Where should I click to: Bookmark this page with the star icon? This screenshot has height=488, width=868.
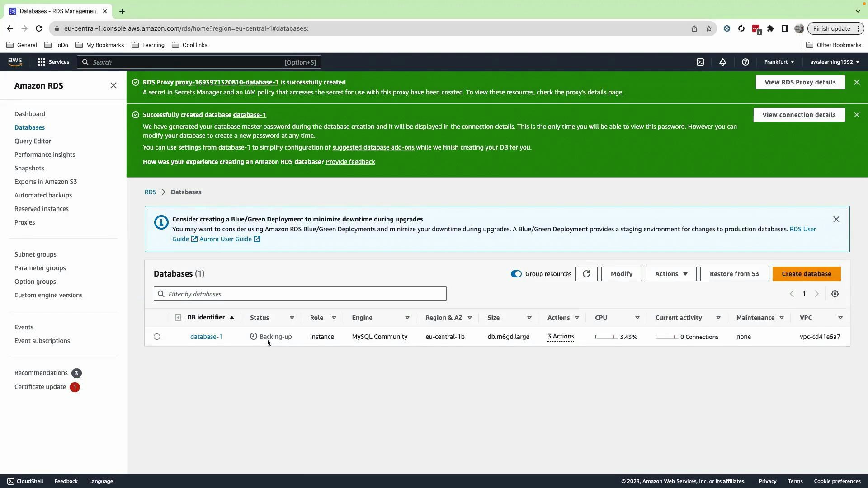[x=709, y=28]
